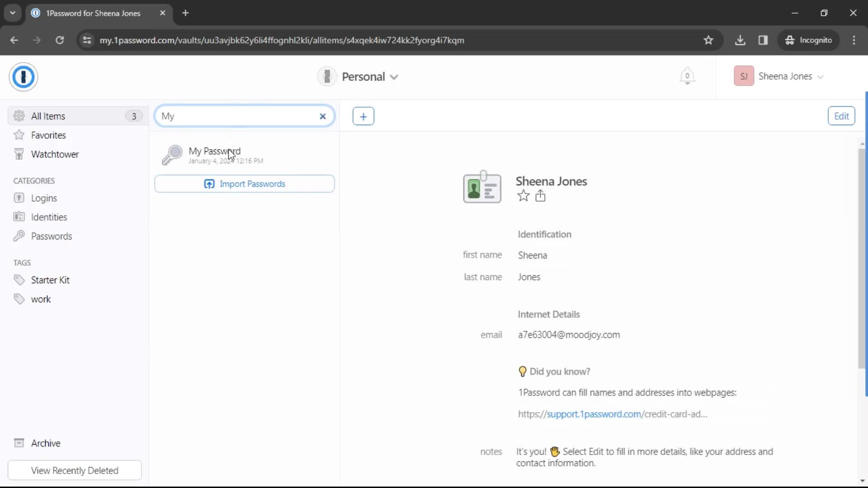Click the notifications bell icon
The height and width of the screenshot is (488, 868).
coord(687,75)
